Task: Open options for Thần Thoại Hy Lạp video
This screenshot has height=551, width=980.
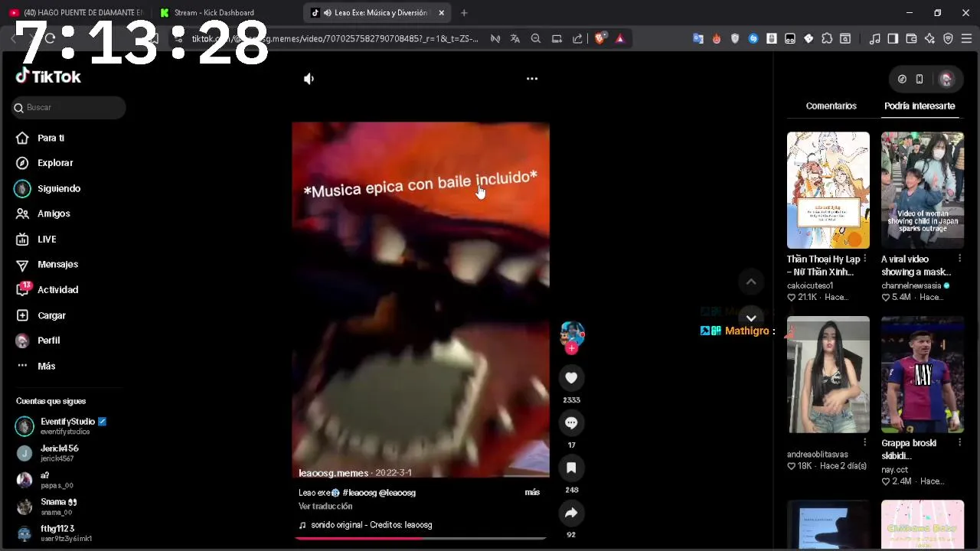Action: pyautogui.click(x=865, y=259)
